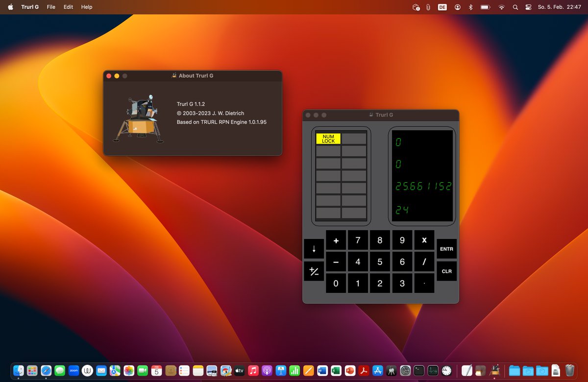Open Launchpad from the Dock
The width and height of the screenshot is (588, 382).
(x=32, y=370)
